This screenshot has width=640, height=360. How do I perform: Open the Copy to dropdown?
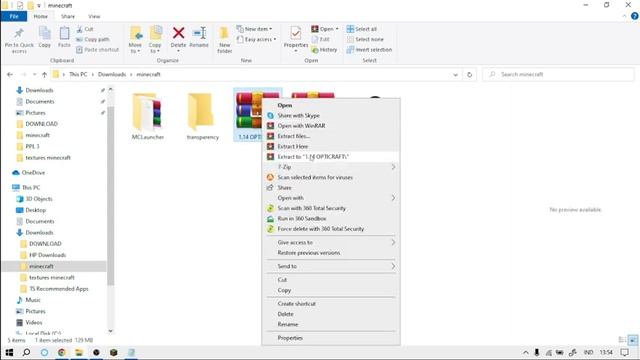[x=155, y=40]
